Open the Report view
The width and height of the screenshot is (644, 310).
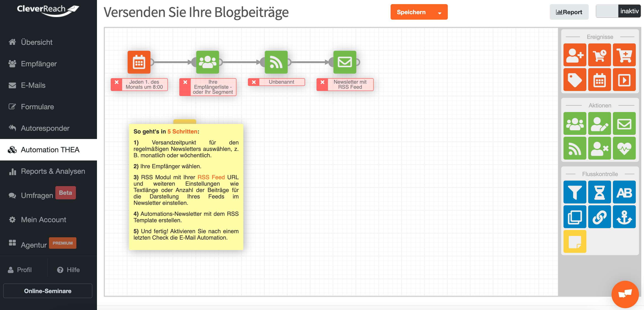tap(569, 12)
